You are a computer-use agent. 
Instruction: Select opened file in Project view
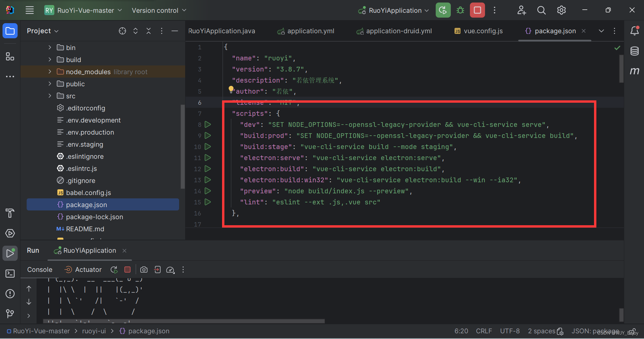coord(122,31)
